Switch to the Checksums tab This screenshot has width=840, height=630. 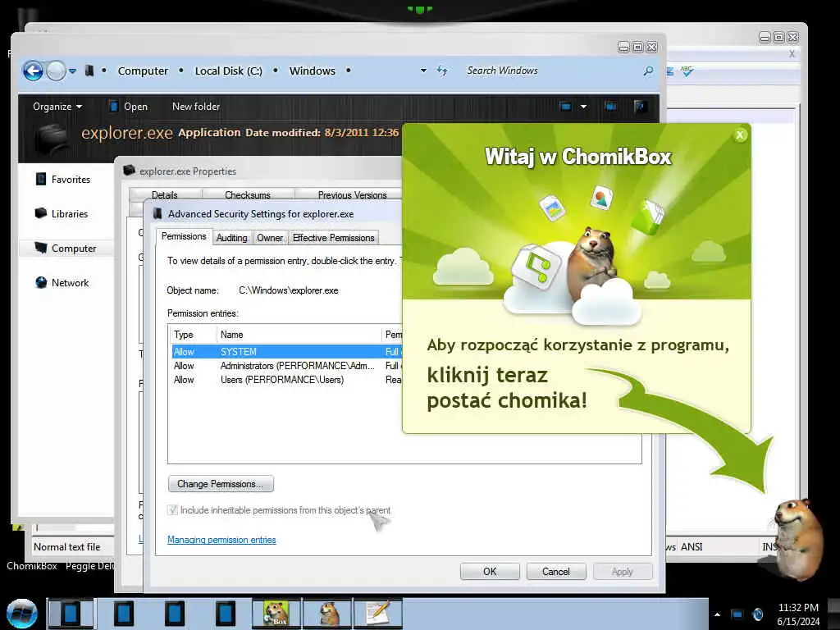248,194
